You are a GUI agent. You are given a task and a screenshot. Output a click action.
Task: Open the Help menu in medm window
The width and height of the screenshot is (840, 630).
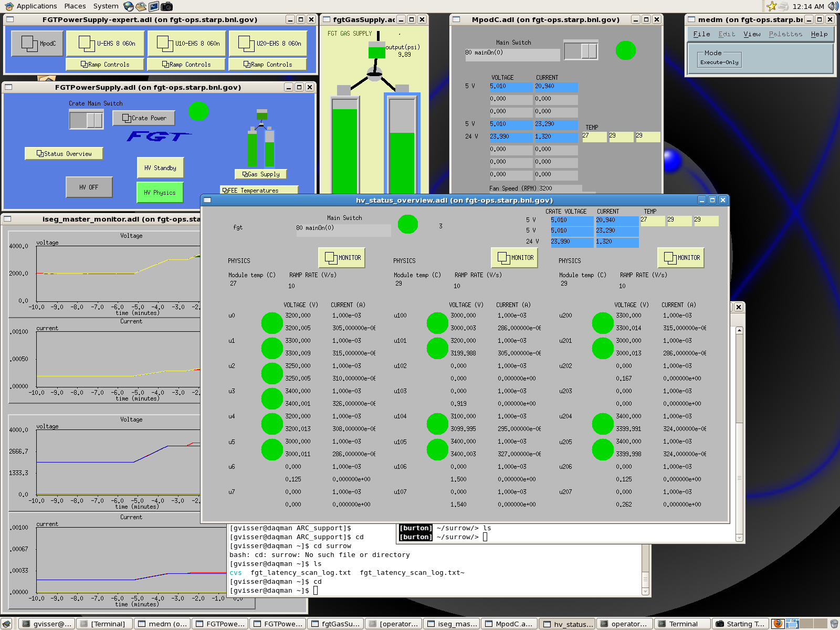point(819,34)
